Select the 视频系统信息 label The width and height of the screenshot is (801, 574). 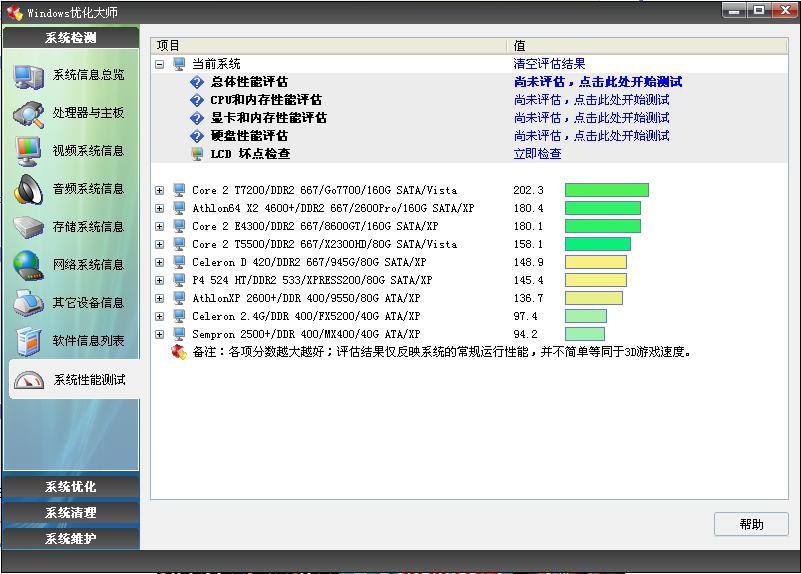coord(88,151)
